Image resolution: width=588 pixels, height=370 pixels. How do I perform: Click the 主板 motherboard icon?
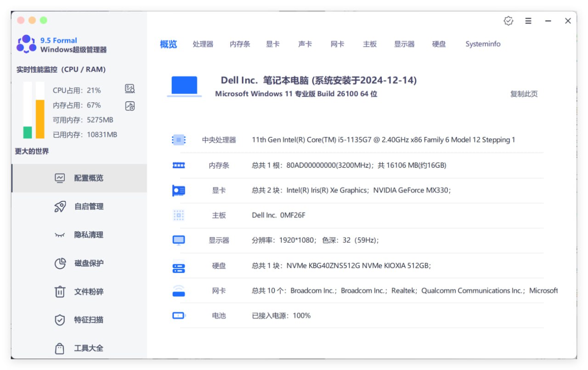pos(179,215)
